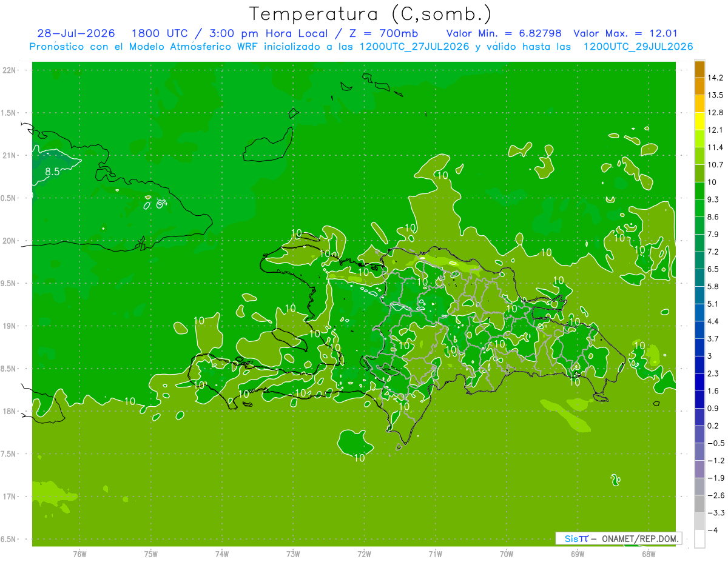Image resolution: width=728 pixels, height=562 pixels.
Task: Click the "13.5" colorbar value
Action: coord(715,95)
